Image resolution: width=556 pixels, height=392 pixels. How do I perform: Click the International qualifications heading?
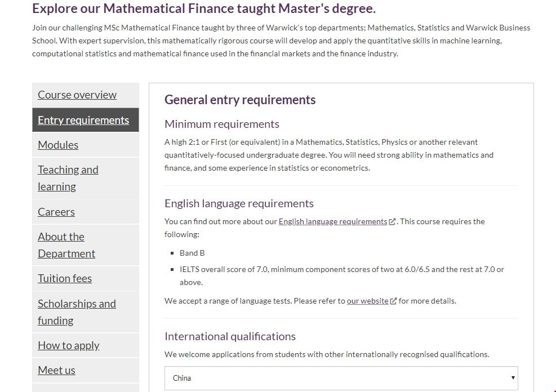pos(230,336)
